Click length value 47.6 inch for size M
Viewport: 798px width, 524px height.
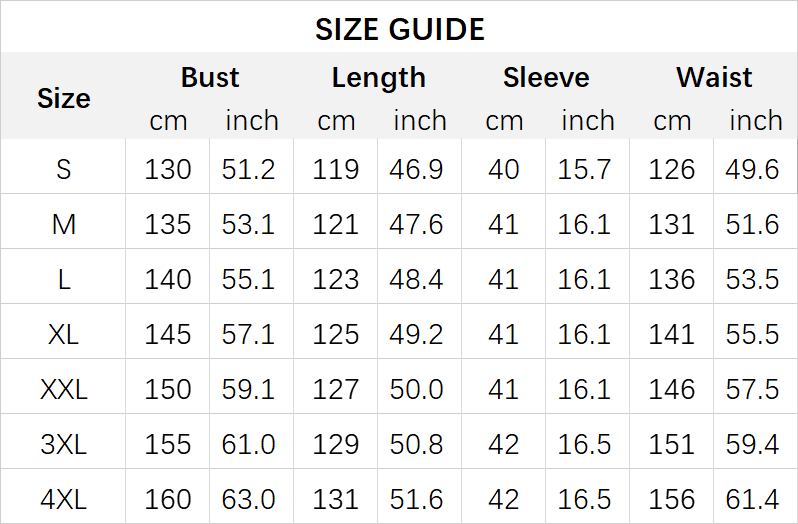point(419,224)
